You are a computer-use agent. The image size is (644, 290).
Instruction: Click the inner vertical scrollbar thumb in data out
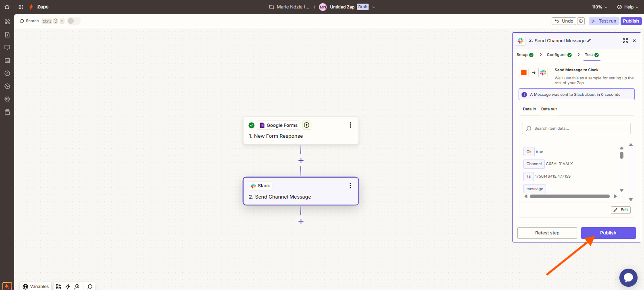pos(621,155)
